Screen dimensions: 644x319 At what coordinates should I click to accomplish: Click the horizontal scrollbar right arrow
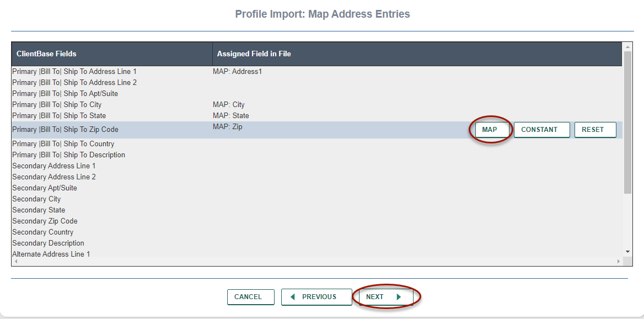[x=618, y=261]
